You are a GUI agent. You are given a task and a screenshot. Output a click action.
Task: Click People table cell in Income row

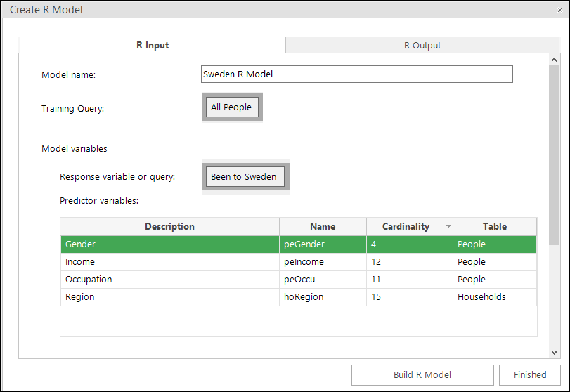(495, 262)
